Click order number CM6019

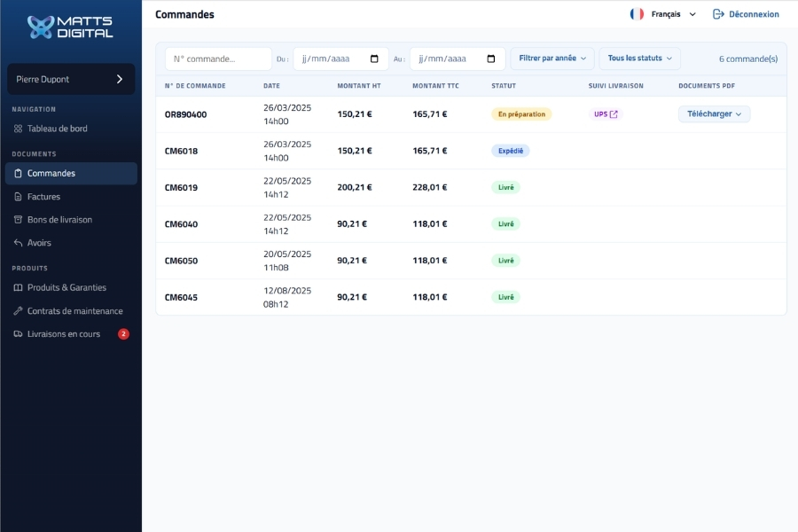point(181,188)
